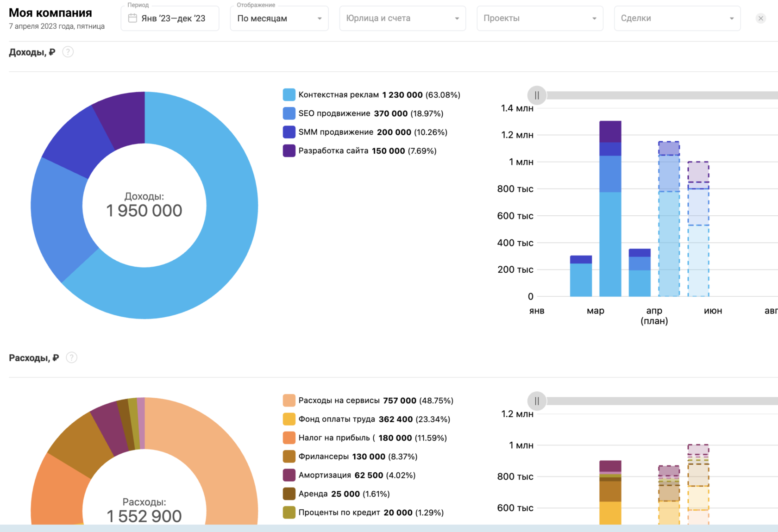Click the Моя компания title
The image size is (778, 532).
click(x=50, y=13)
